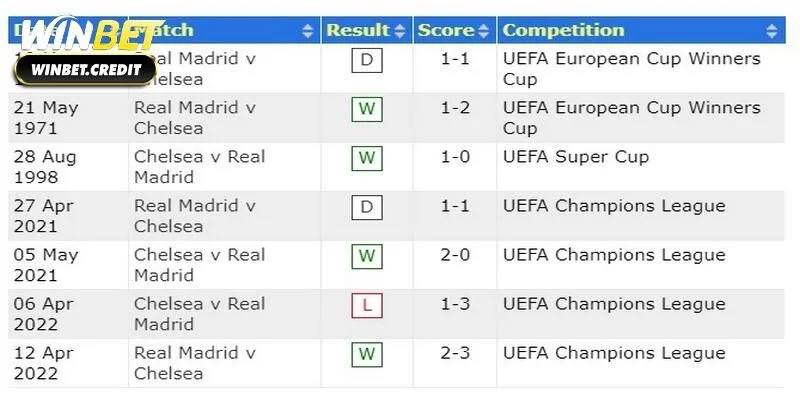
Task: Select the D badge in the first row
Action: pyautogui.click(x=367, y=60)
